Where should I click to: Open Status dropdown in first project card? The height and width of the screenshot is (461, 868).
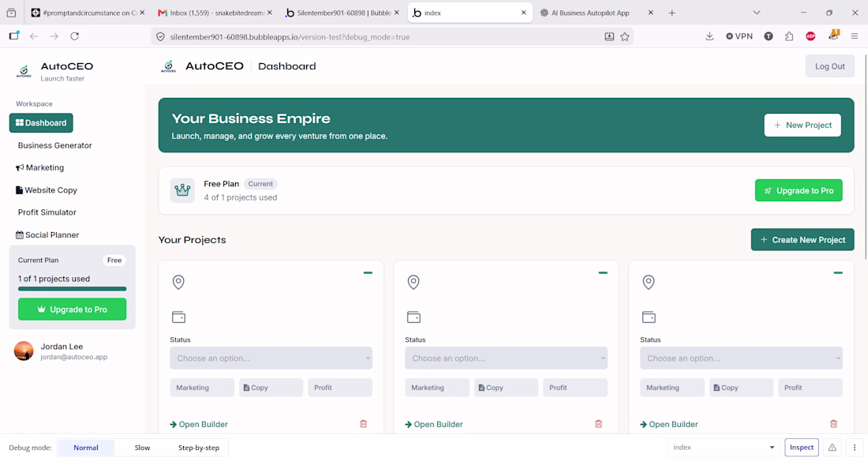(x=271, y=358)
